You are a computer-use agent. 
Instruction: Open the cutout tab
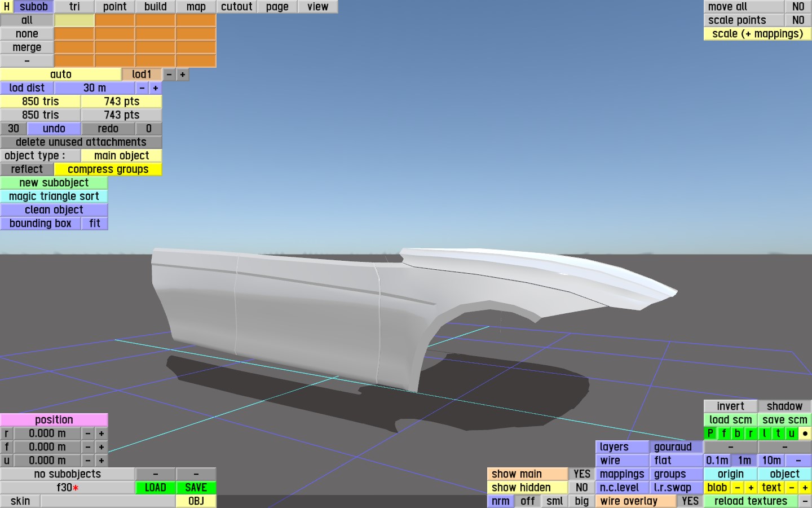click(236, 7)
